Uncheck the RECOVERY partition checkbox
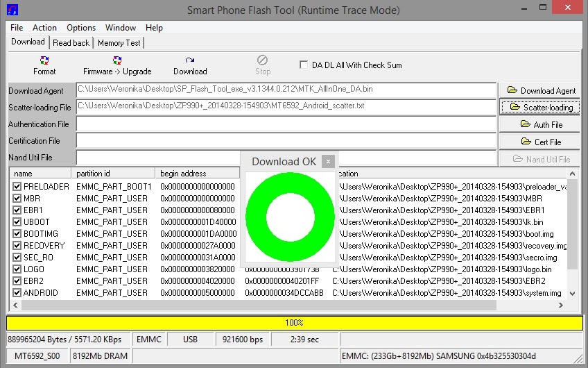The width and height of the screenshot is (588, 368). click(x=17, y=246)
